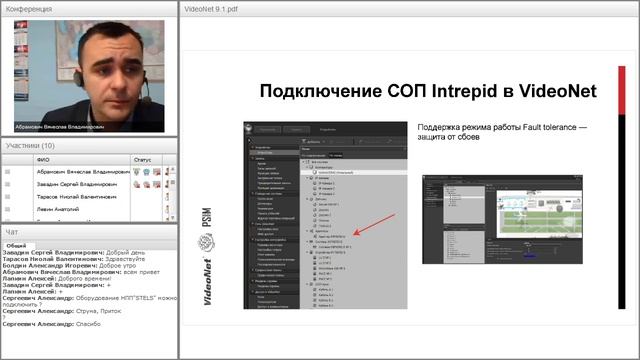Image resolution: width=640 pixels, height=360 pixels.
Task: Select participant Абрамович Вячеслав Владимирович
Action: coord(83,172)
